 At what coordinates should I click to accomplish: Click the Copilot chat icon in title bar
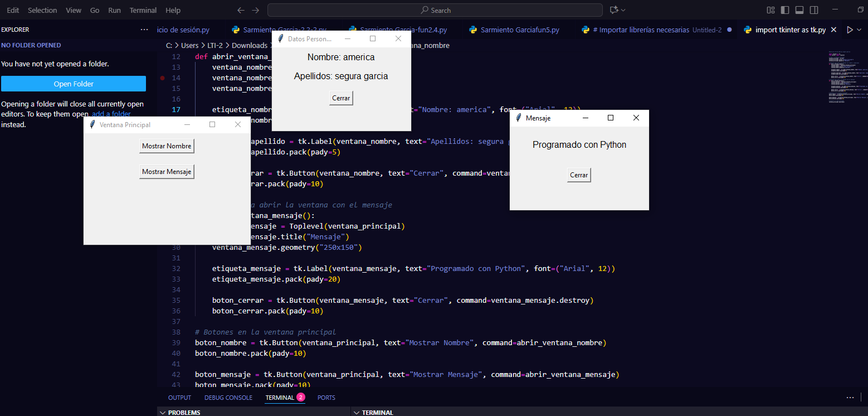(x=614, y=10)
